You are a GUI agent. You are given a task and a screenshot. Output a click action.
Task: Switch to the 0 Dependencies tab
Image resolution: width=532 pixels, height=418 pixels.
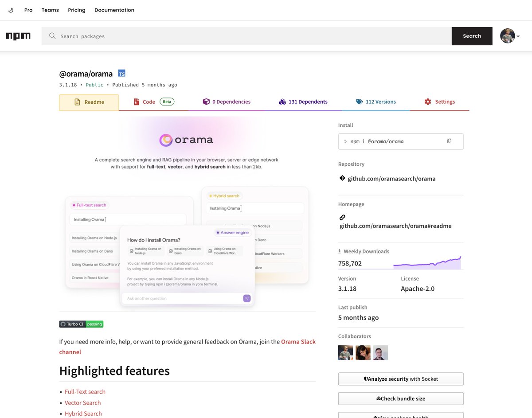pyautogui.click(x=227, y=102)
